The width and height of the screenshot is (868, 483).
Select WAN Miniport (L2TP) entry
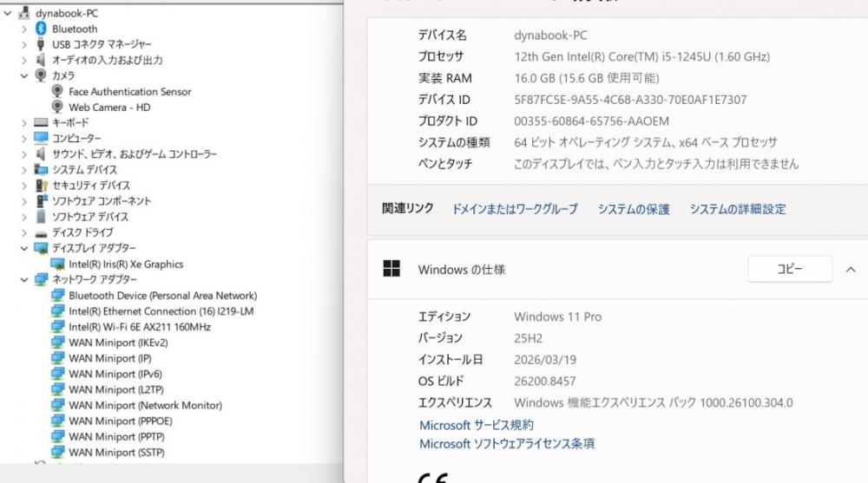coord(116,389)
